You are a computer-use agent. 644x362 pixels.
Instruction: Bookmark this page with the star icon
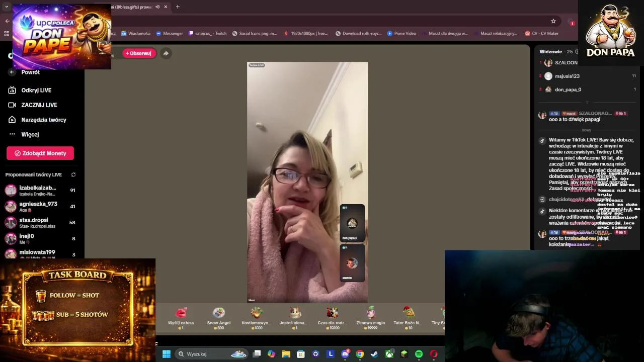553,21
